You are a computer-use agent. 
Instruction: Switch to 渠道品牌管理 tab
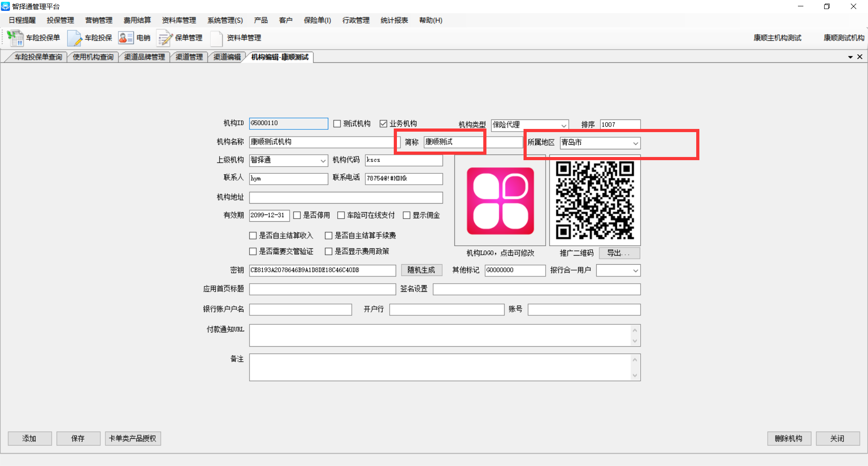click(x=145, y=57)
